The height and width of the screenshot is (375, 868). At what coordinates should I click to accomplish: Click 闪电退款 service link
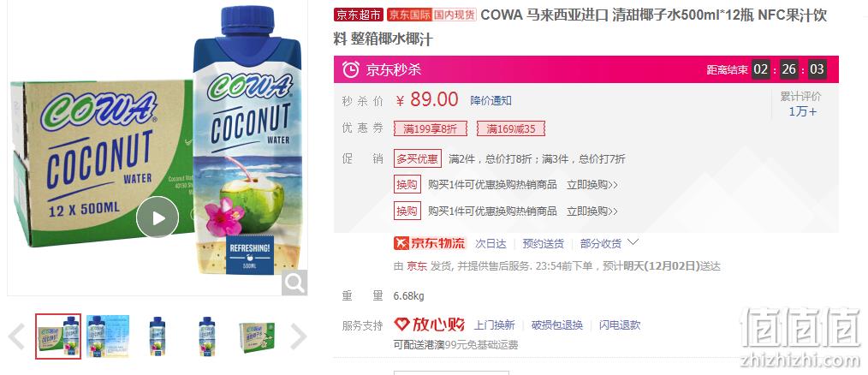[620, 325]
